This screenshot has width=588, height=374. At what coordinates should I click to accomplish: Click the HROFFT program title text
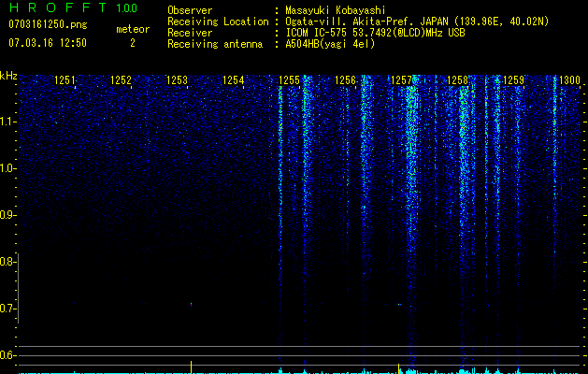[57, 7]
